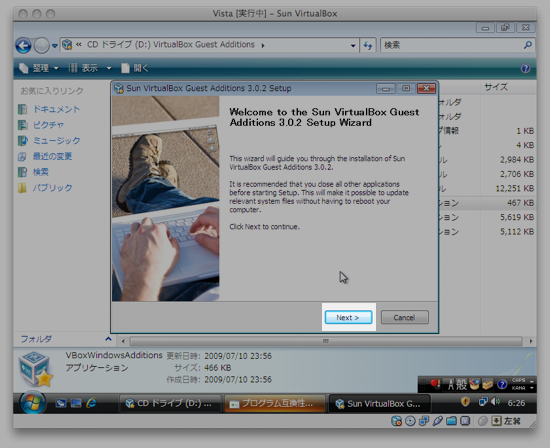Switch to プログラム互換性 taskbar item

coord(275,403)
